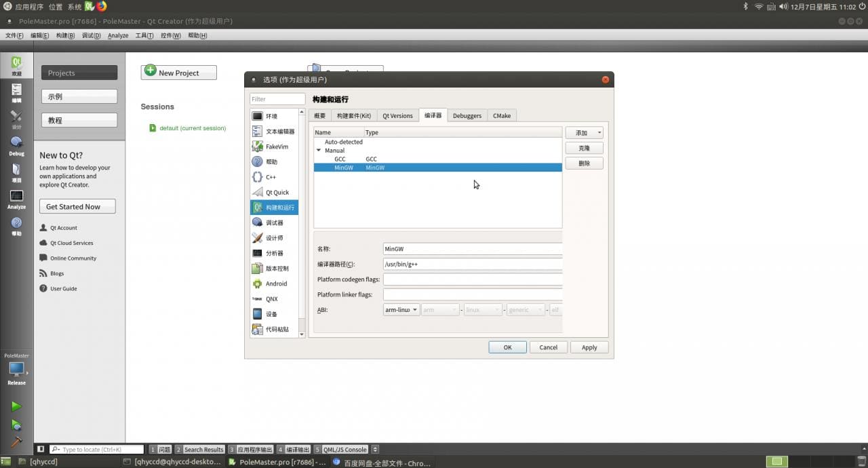
Task: Click the default (current session) entry
Action: 193,128
